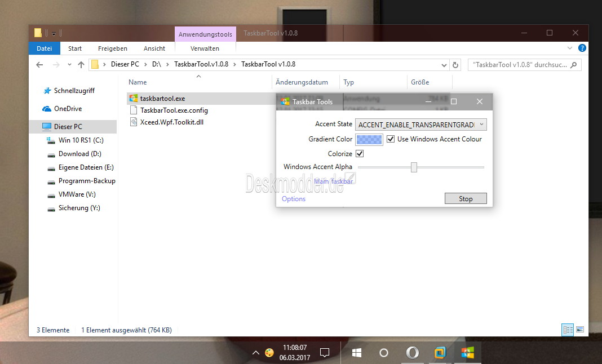
Task: Open the OneDrive cloud icon in sidebar
Action: coord(47,109)
